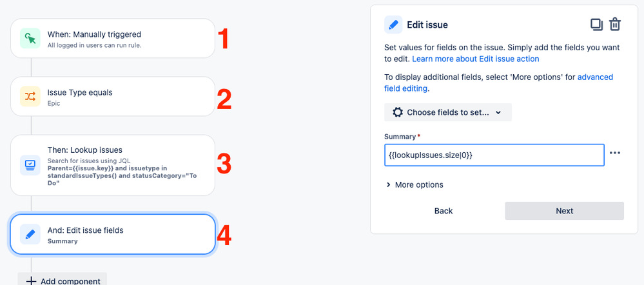Screen dimensions: 644x285
Task: Click into the Summary smart value field
Action: point(494,155)
